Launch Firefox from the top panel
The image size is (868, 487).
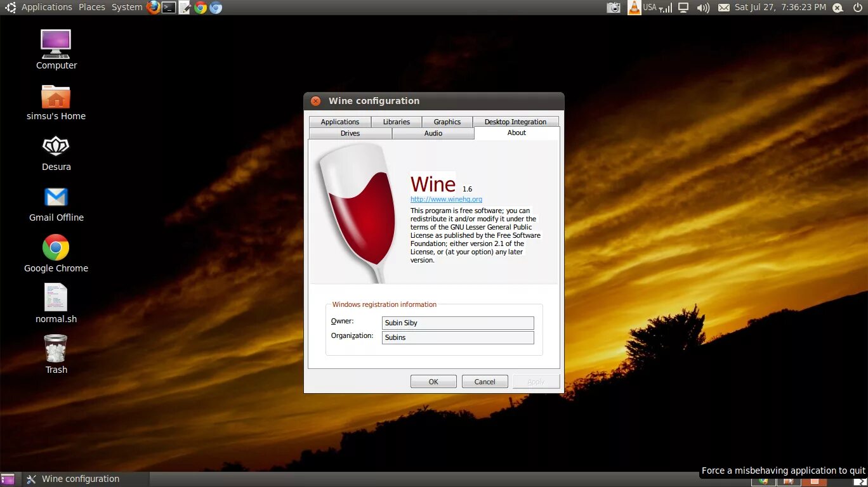pyautogui.click(x=154, y=8)
